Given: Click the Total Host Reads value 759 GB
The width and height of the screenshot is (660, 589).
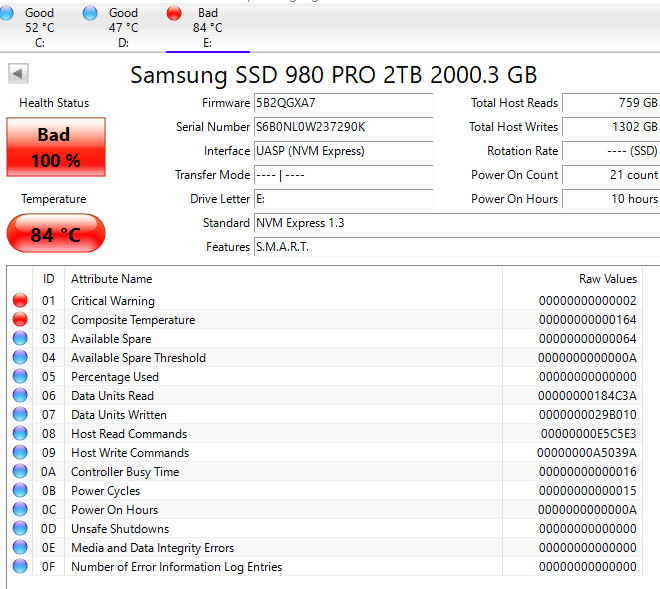Looking at the screenshot, I should point(611,103).
